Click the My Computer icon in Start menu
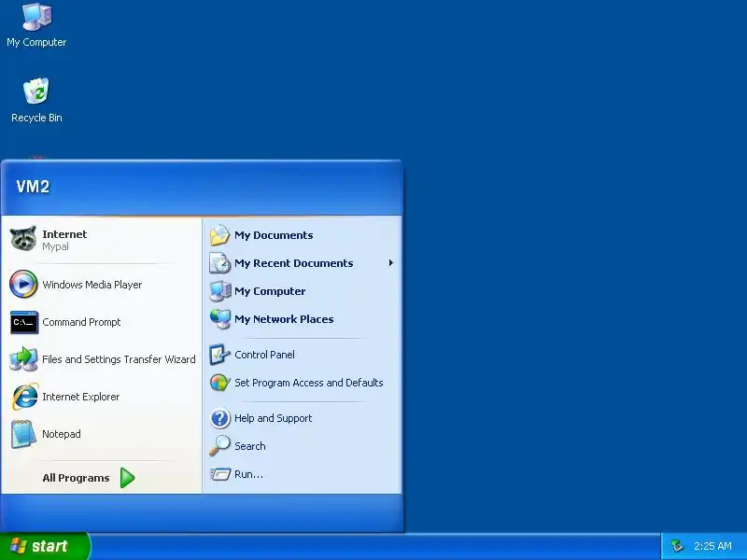The width and height of the screenshot is (747, 560). (x=219, y=291)
